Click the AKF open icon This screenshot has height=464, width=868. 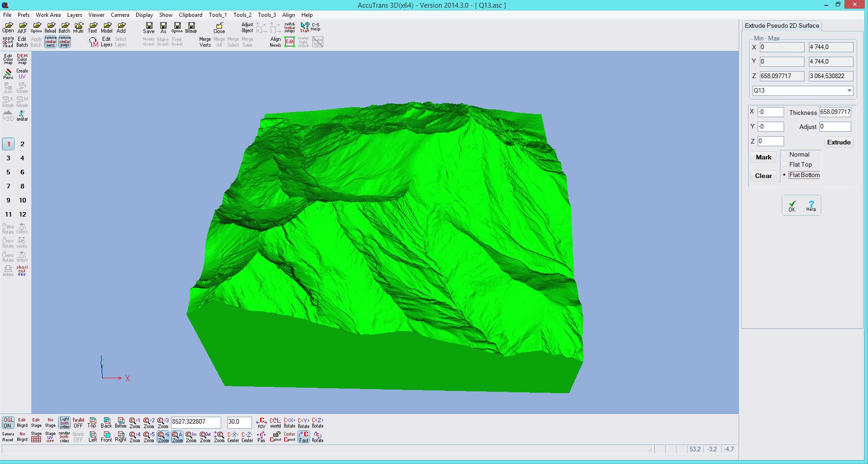[22, 28]
